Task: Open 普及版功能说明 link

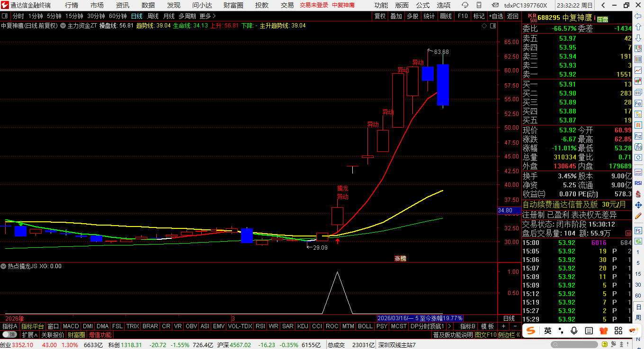Action: point(453,335)
